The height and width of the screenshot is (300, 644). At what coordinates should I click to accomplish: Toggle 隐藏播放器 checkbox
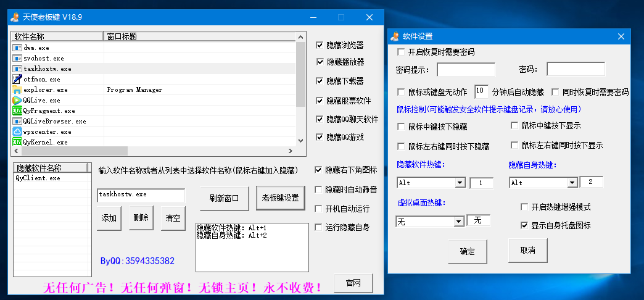(x=320, y=62)
